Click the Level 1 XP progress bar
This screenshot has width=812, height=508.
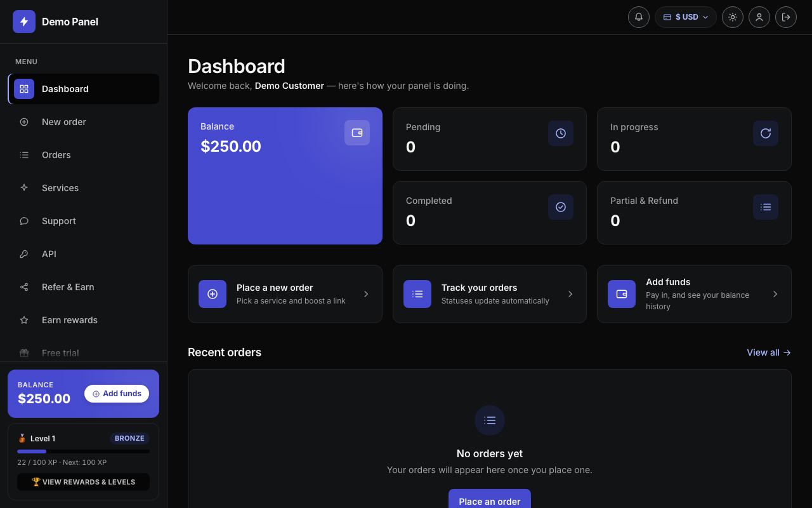coord(84,451)
